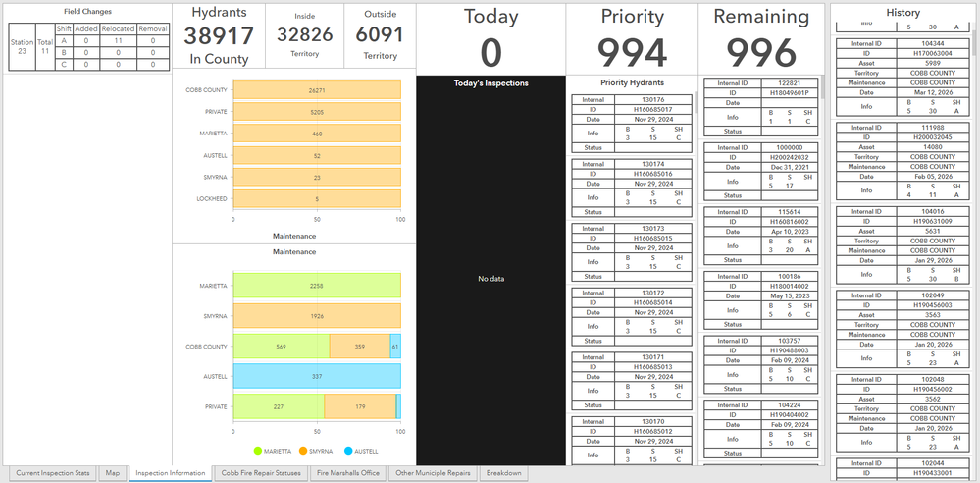The width and height of the screenshot is (980, 483).
Task: Click the COBB COUNTY 569 green segment
Action: point(282,346)
